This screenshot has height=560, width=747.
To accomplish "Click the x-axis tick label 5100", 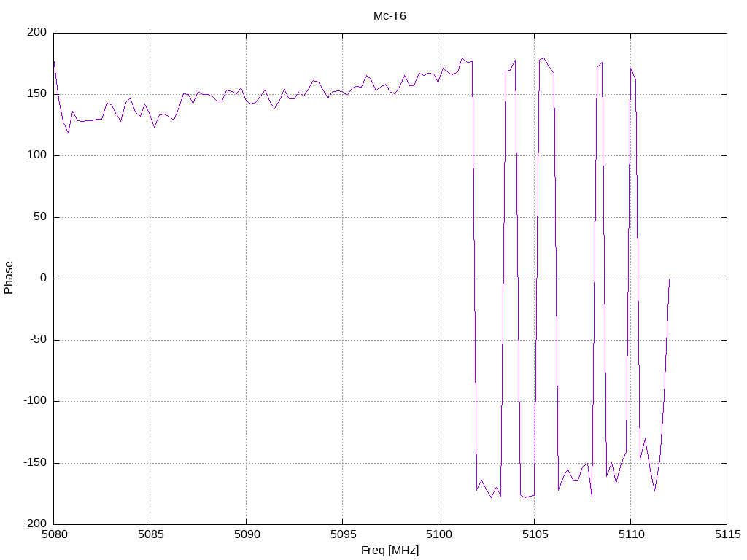I will tap(438, 534).
